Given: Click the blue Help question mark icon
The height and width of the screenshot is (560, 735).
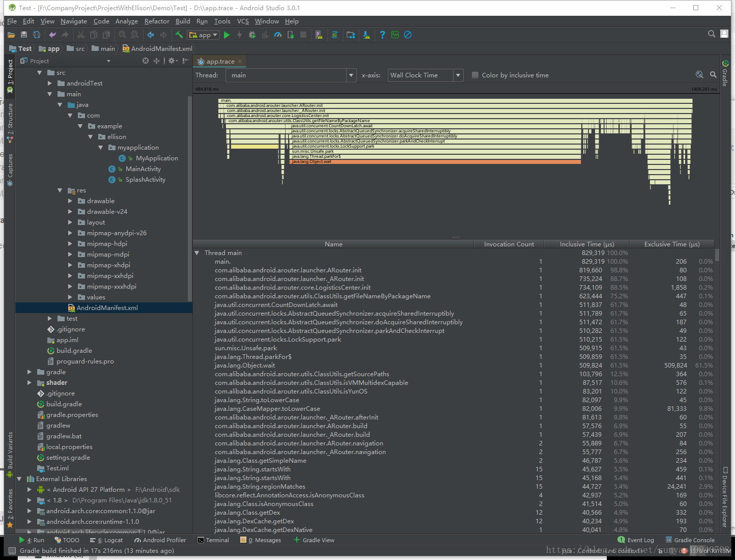Looking at the screenshot, I should point(382,35).
